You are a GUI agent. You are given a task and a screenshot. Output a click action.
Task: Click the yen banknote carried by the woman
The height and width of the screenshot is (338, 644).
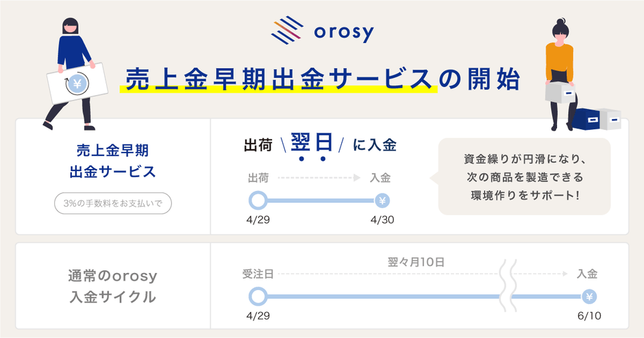[76, 85]
